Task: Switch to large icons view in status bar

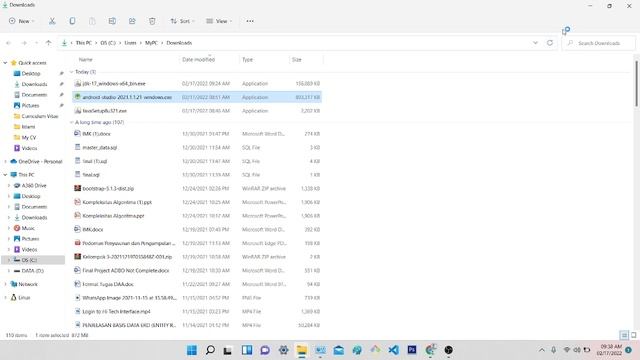Action: [x=633, y=336]
